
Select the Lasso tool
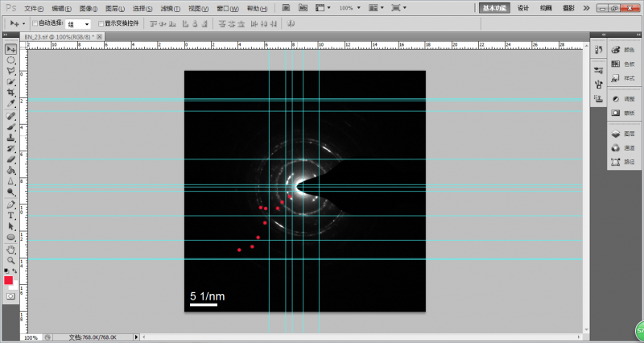point(11,71)
